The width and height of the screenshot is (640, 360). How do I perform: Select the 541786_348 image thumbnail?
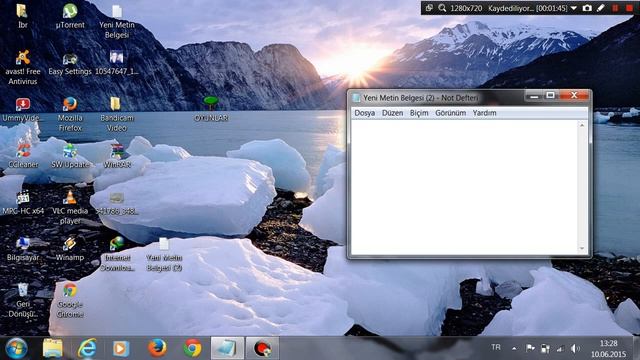[117, 203]
